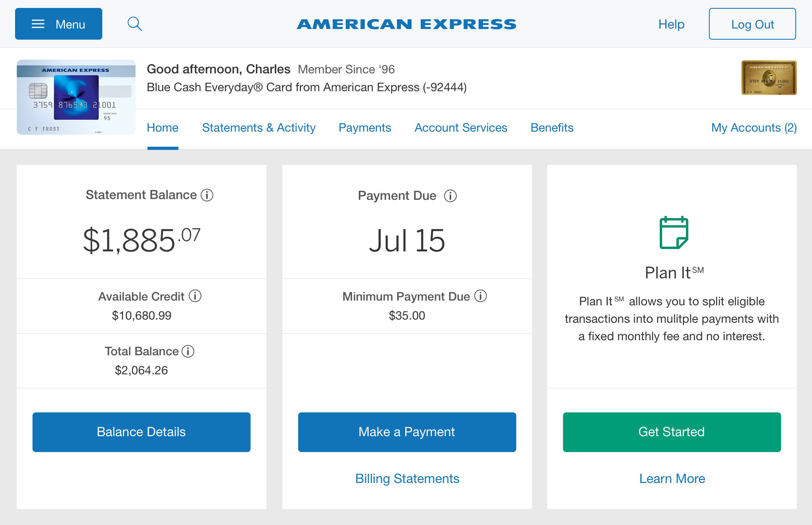
Task: Click the Statement Balance info icon
Action: pyautogui.click(x=207, y=195)
